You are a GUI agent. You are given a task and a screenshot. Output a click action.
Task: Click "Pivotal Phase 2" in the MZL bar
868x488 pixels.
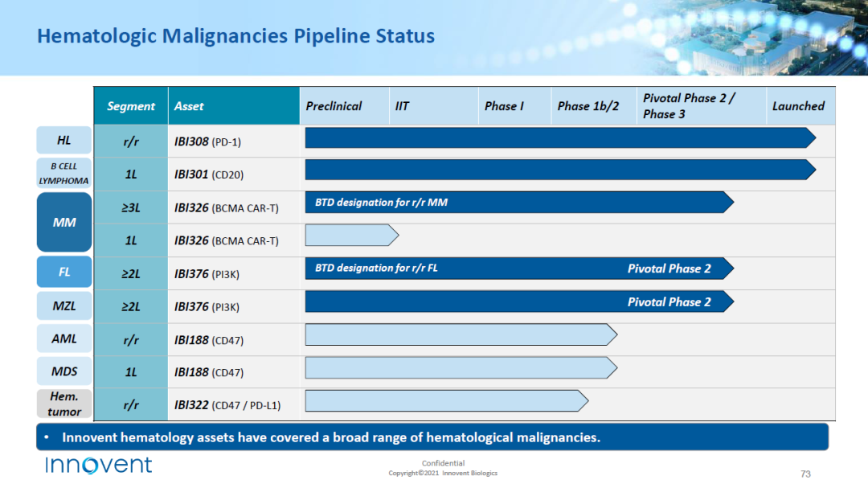click(669, 301)
